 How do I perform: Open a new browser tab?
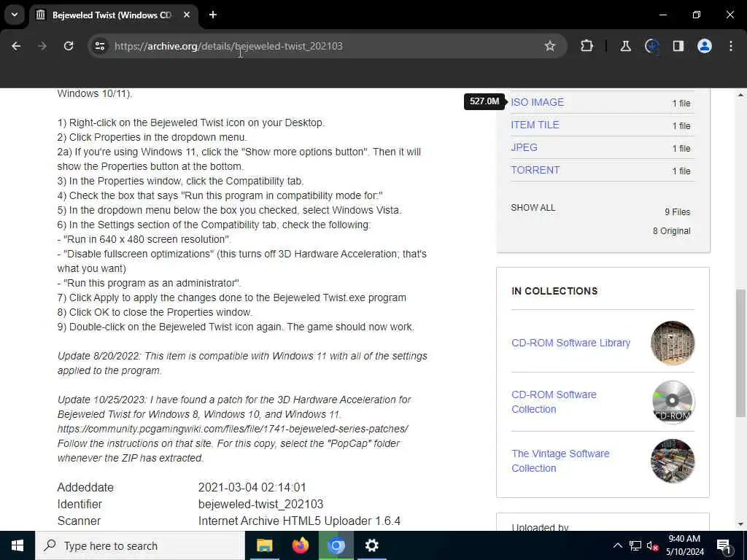(213, 15)
